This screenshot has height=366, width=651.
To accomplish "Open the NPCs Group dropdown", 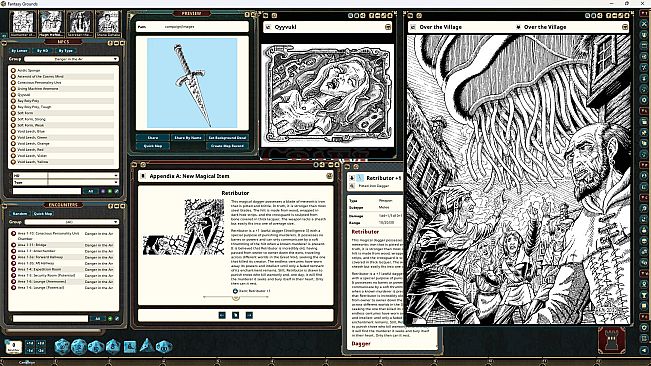I will coord(71,59).
